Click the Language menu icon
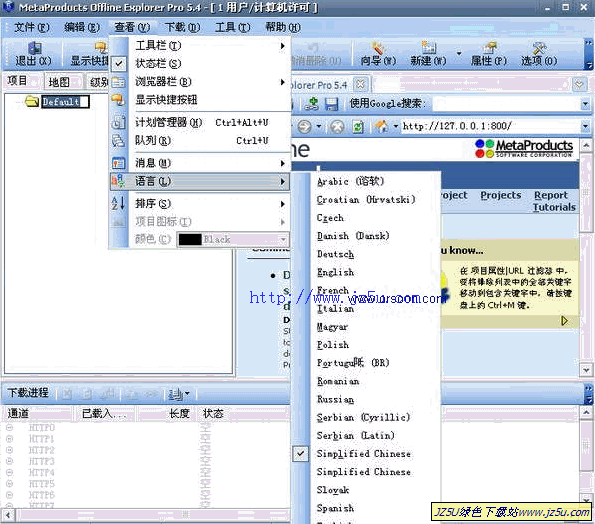Screen dimensions: 595x524 pyautogui.click(x=118, y=181)
